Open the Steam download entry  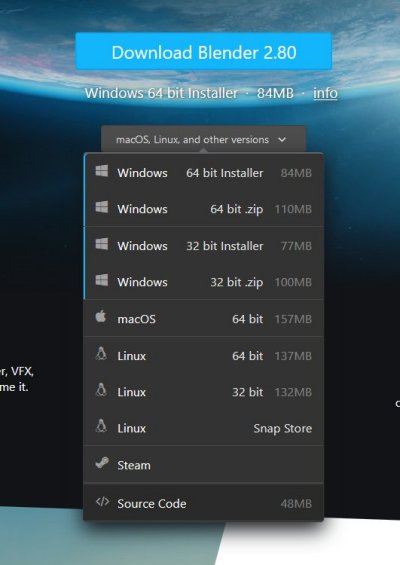coord(204,465)
